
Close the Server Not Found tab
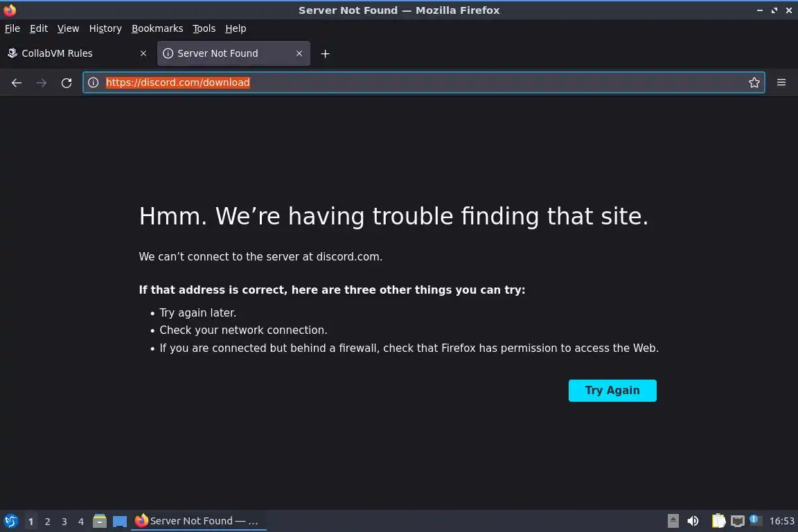299,53
